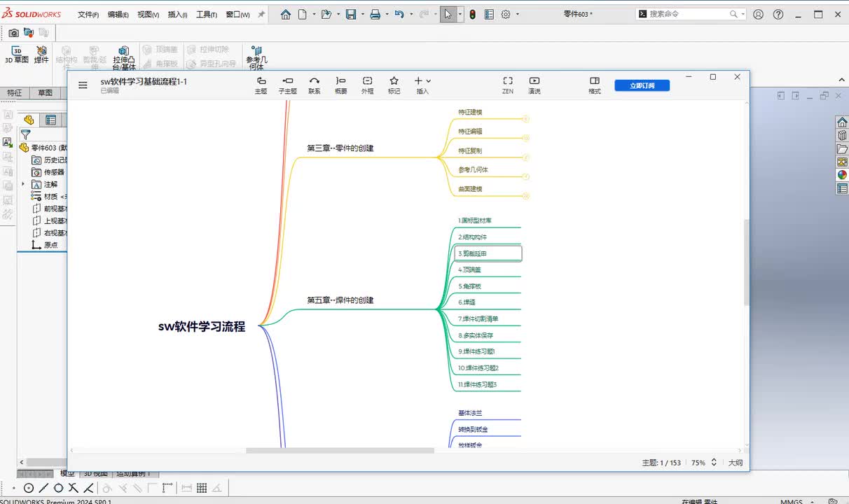Open the SolidWorks 窗口 menu
Image resolution: width=849 pixels, height=504 pixels.
click(237, 15)
